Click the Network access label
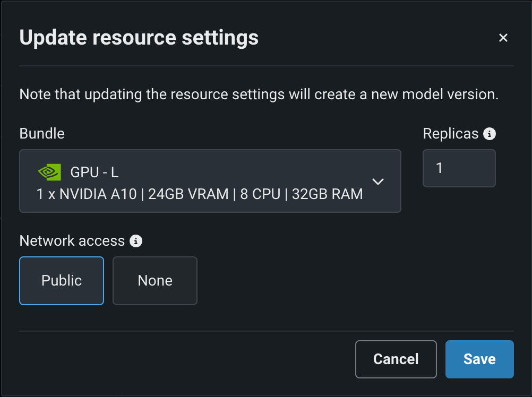 coord(72,241)
